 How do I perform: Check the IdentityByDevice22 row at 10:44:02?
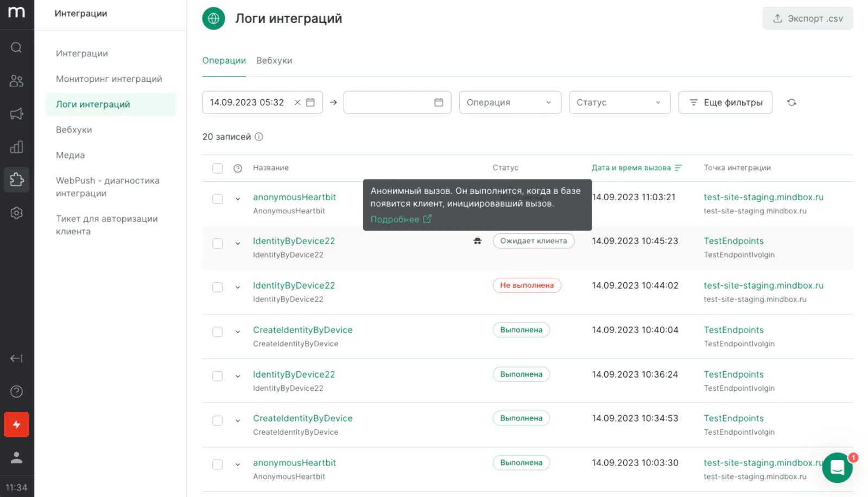[218, 287]
